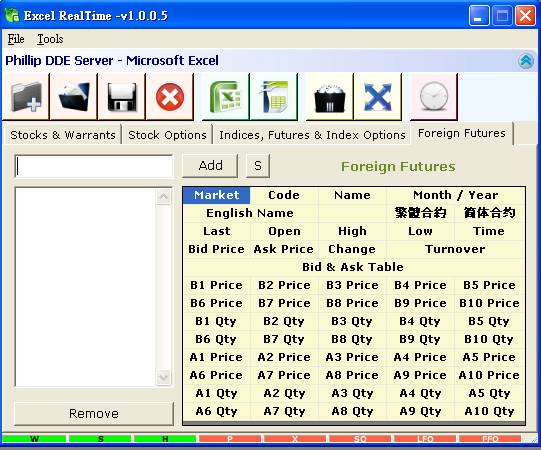
Task: Collapse the Phillip DDE Server header chevron
Action: tap(526, 61)
